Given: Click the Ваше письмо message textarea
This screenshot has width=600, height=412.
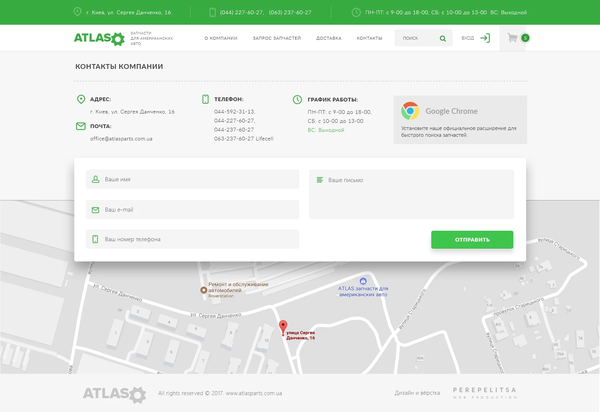Looking at the screenshot, I should [411, 194].
